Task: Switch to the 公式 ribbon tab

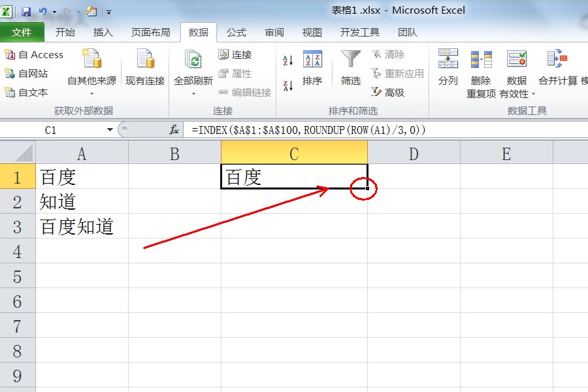Action: tap(237, 32)
